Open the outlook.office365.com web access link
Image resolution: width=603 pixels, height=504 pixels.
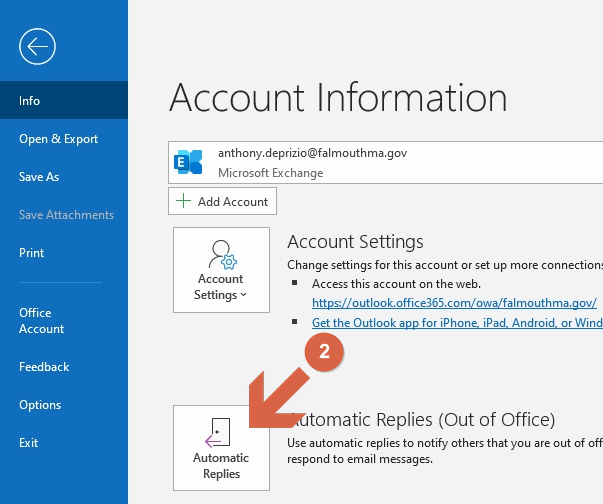[x=454, y=303]
